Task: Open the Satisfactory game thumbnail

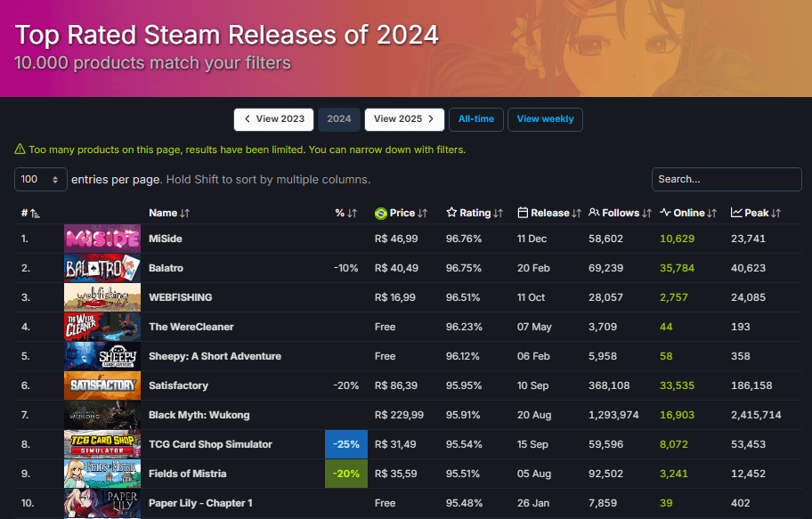Action: pyautogui.click(x=102, y=385)
